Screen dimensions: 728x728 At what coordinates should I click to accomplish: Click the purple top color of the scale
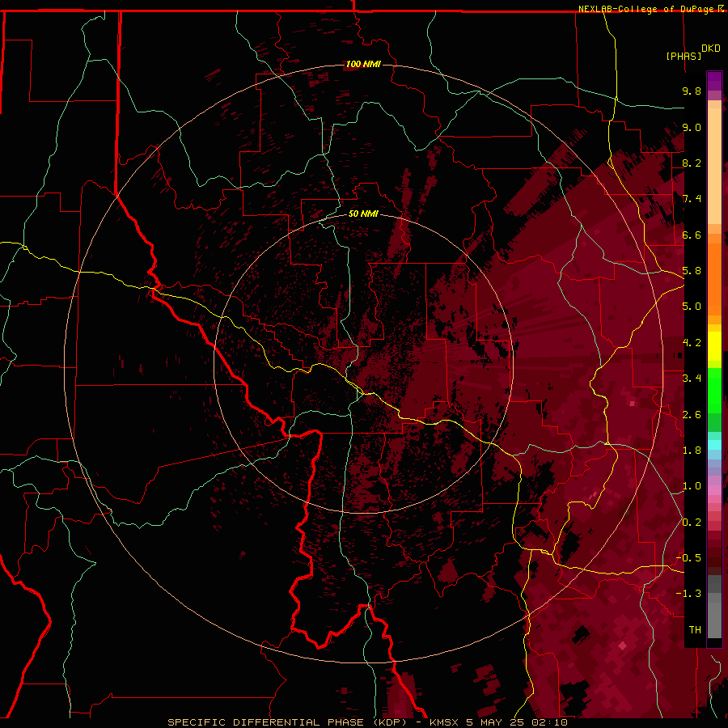pos(714,81)
